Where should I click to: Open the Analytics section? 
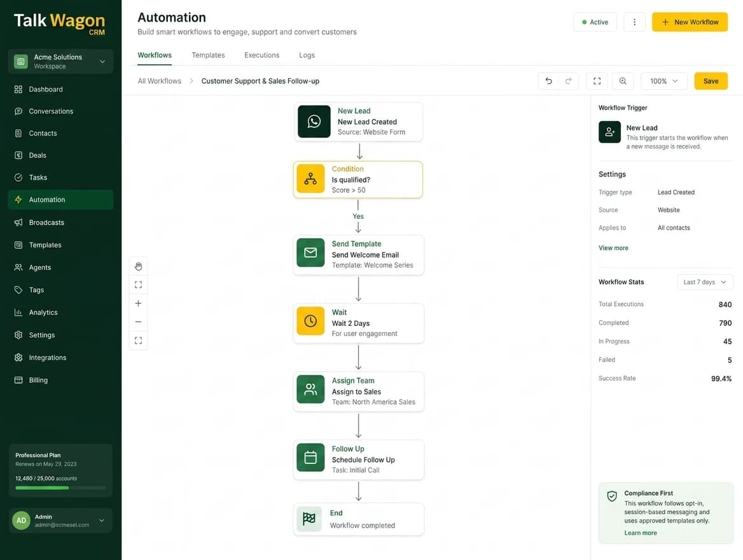(x=60, y=312)
